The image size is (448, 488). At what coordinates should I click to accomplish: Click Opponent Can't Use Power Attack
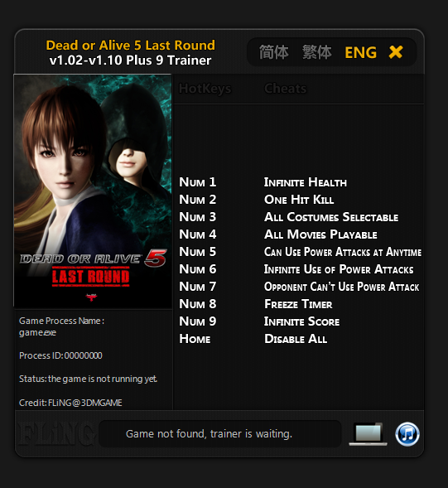(342, 287)
